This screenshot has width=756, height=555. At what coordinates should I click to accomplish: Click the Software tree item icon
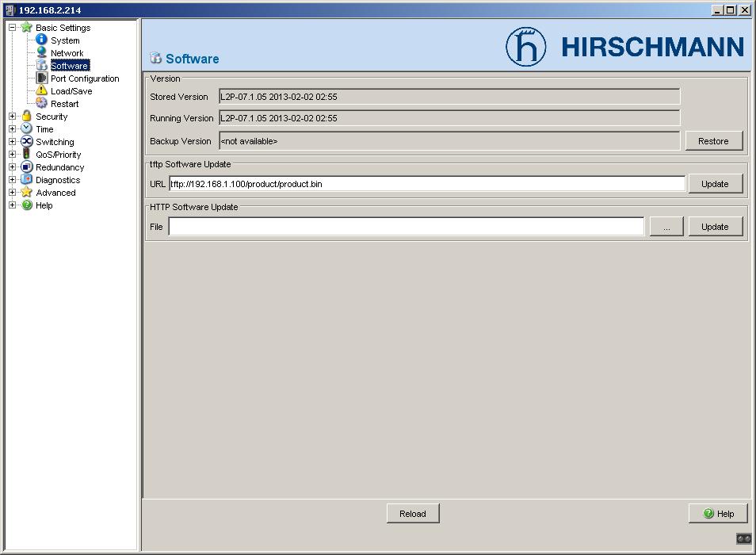click(x=42, y=65)
